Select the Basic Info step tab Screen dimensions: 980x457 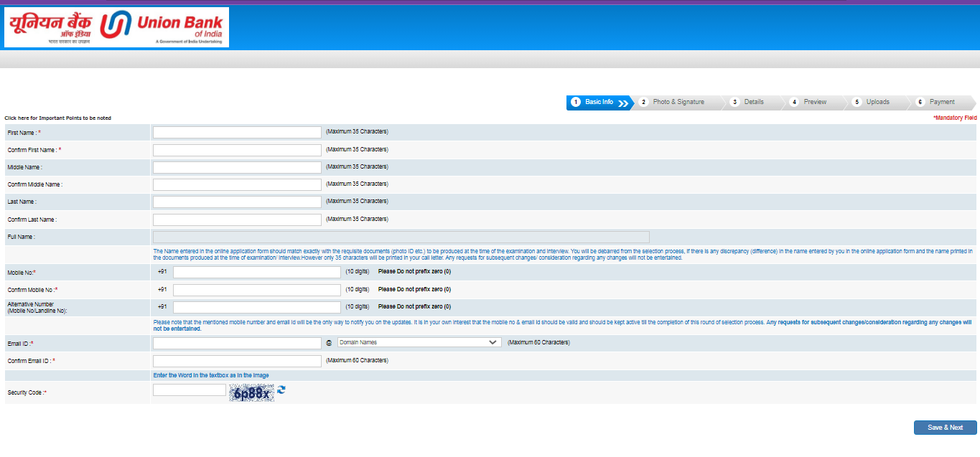(x=599, y=102)
